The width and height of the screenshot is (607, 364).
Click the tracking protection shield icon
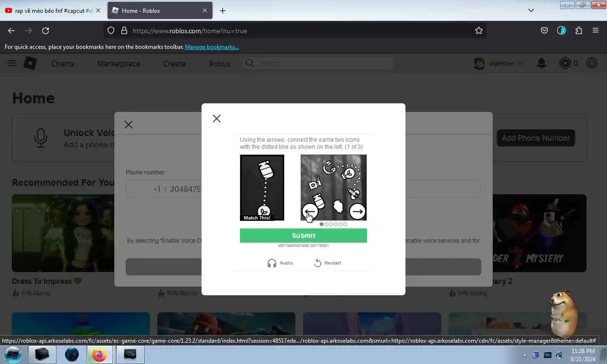(111, 30)
